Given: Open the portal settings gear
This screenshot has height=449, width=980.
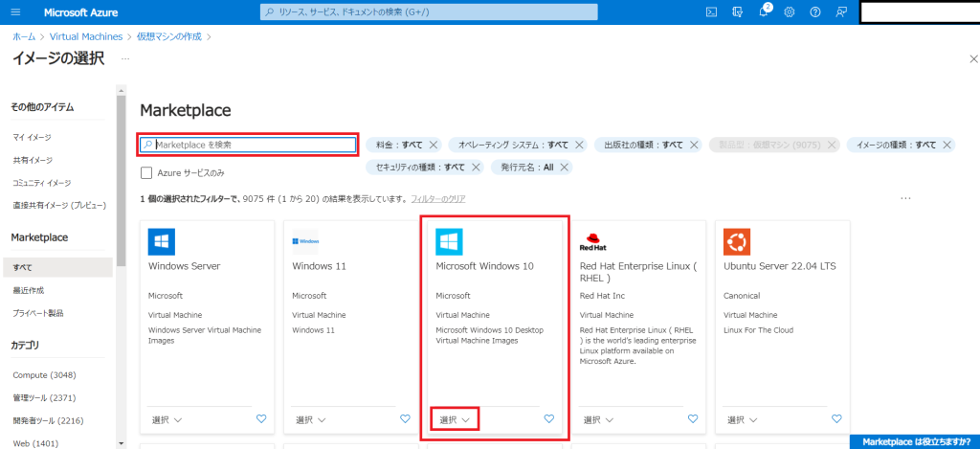Looking at the screenshot, I should [790, 11].
